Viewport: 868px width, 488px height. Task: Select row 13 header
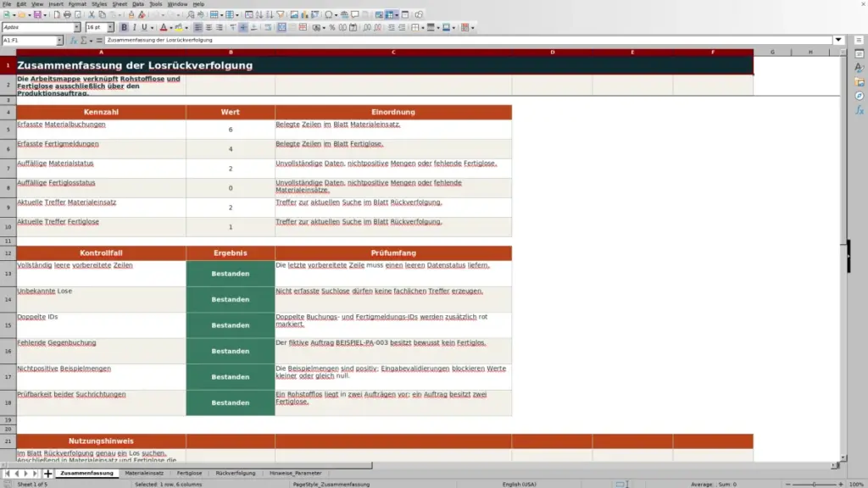coord(8,274)
